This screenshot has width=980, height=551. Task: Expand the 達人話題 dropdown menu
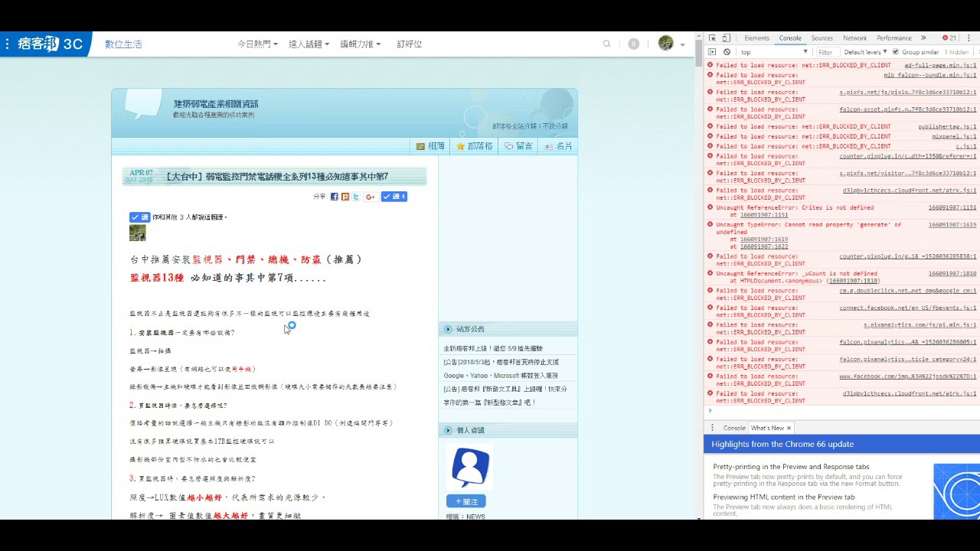[309, 44]
